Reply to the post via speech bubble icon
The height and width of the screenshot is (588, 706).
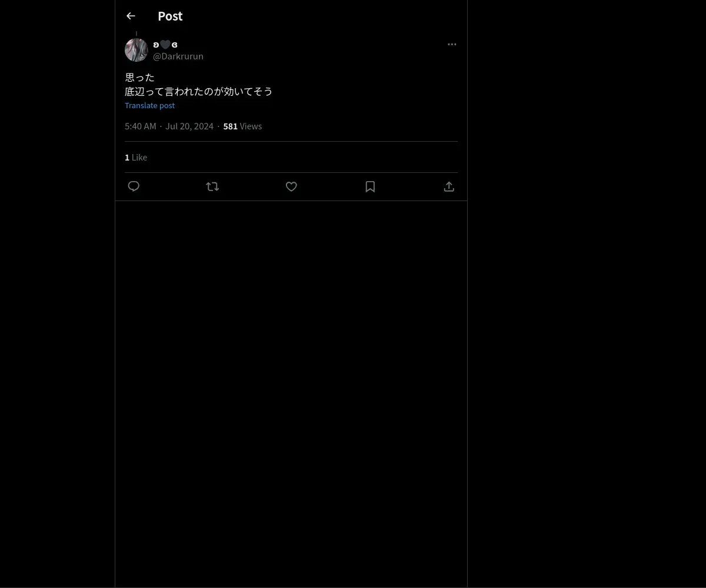(134, 186)
